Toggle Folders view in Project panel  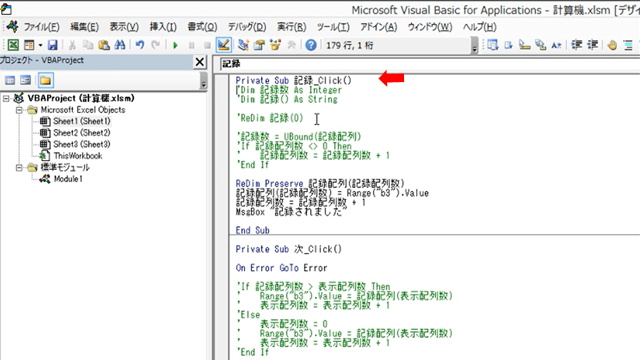point(46,80)
